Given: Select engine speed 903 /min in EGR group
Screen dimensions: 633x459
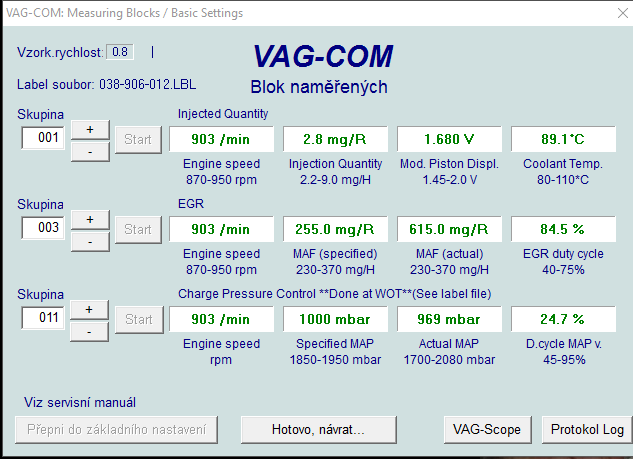Looking at the screenshot, I should (221, 229).
